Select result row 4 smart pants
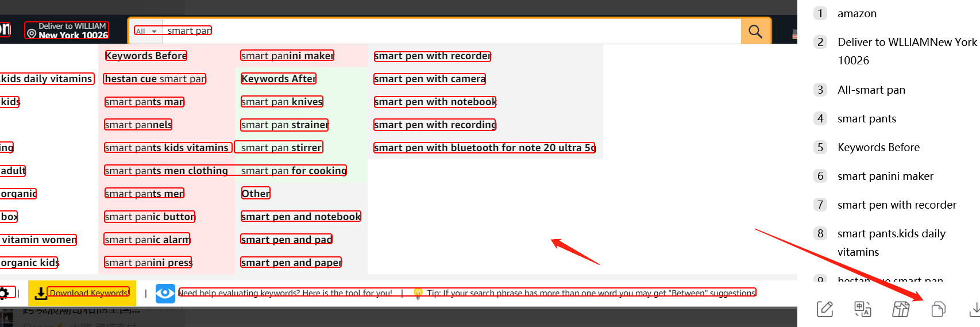980x327 pixels. 867,118
